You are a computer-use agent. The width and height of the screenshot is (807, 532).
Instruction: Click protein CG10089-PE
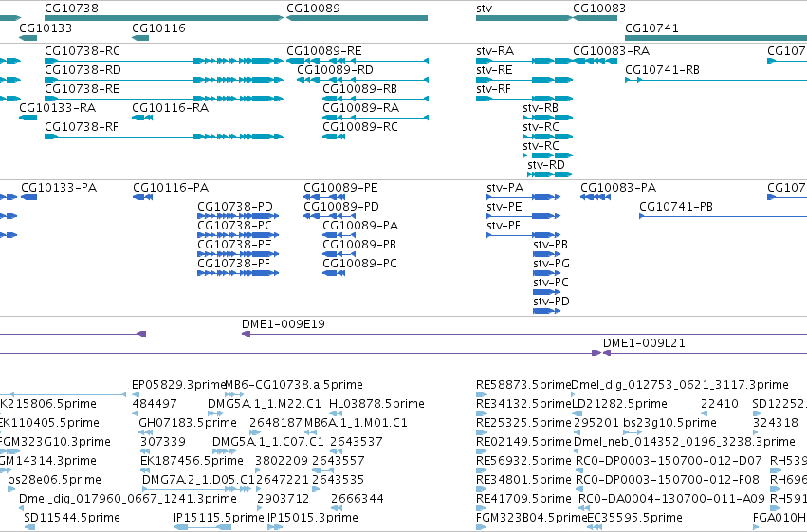(x=340, y=187)
